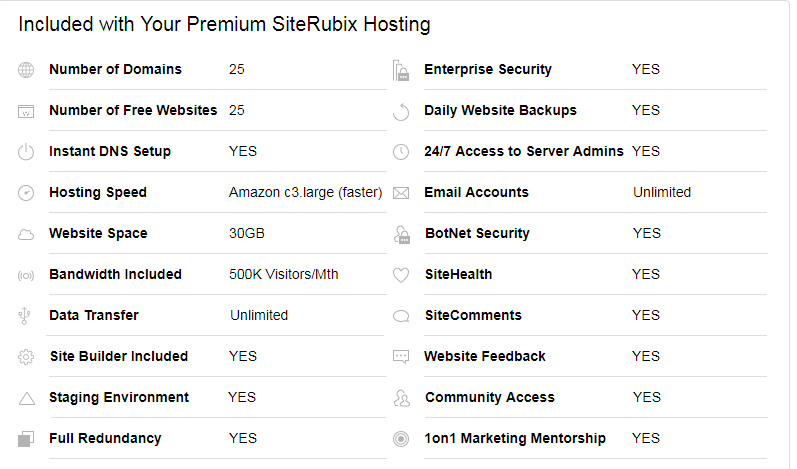Click the circular arrow Daily Website Backups icon
Image resolution: width=797 pixels, height=469 pixels.
(401, 111)
